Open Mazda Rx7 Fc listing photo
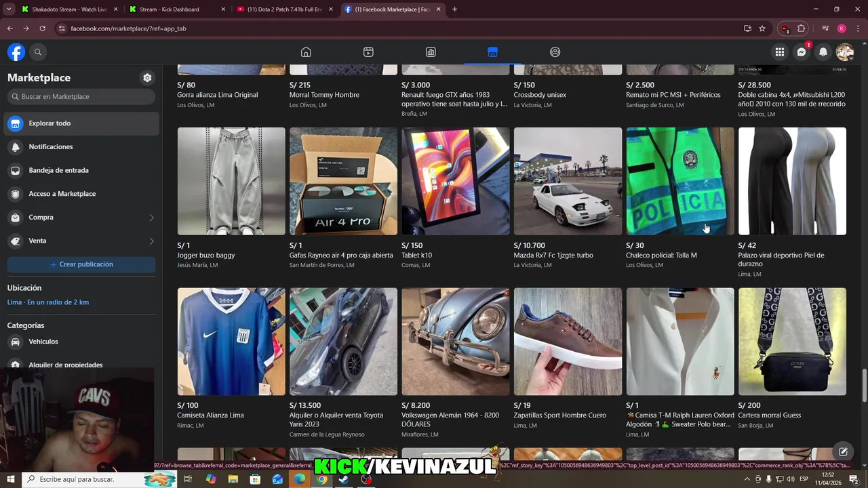Image resolution: width=868 pixels, height=488 pixels. tap(568, 181)
